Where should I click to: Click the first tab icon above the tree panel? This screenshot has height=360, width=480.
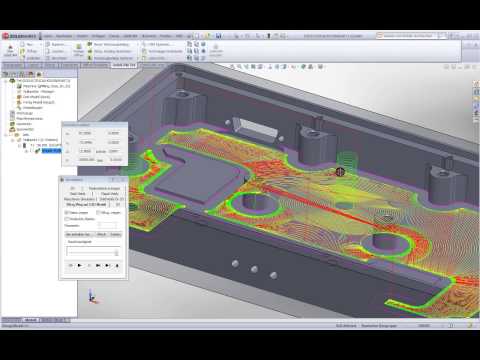coord(6,74)
